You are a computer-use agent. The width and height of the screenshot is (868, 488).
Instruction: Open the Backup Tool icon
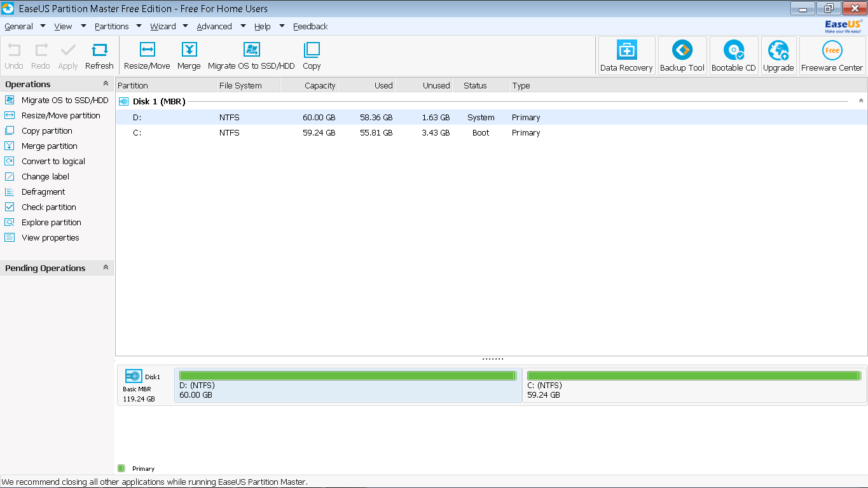[682, 56]
